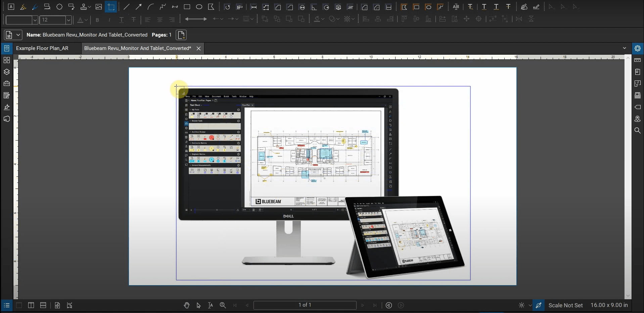Open the document tab list chevron
This screenshot has height=313, width=644.
pos(625,48)
